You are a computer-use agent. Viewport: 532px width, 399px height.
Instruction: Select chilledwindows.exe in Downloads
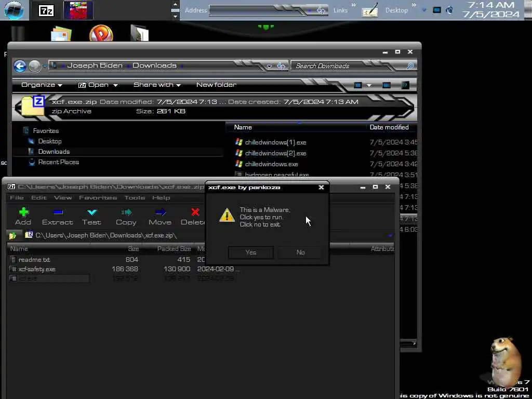pos(271,164)
